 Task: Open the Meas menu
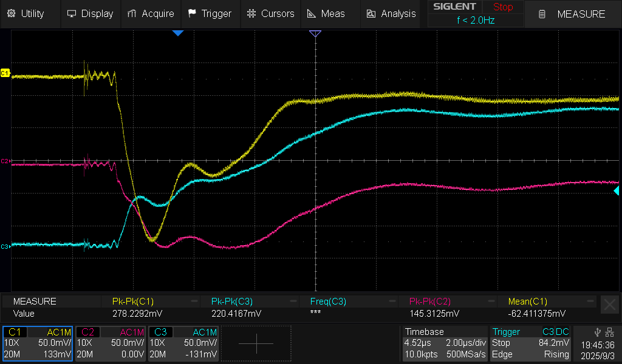pyautogui.click(x=327, y=13)
